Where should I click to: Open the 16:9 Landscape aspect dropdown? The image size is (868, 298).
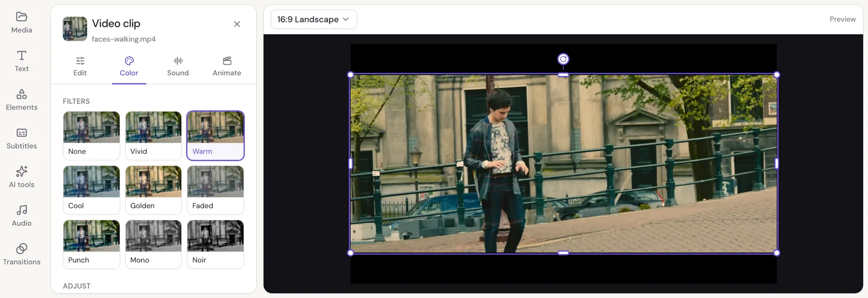coord(314,19)
